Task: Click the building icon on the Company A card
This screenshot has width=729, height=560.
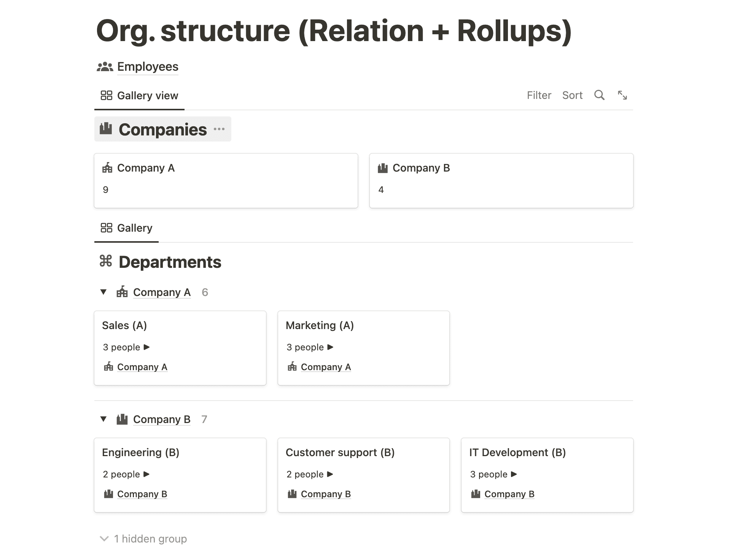Action: (108, 168)
